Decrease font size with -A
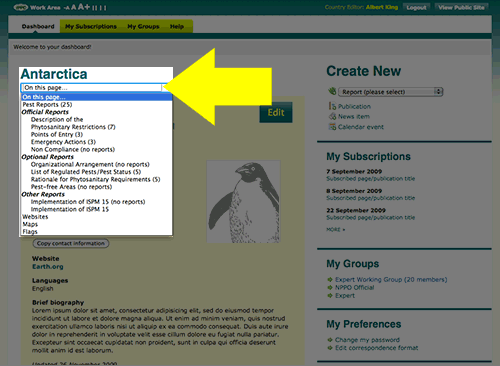 pyautogui.click(x=67, y=8)
